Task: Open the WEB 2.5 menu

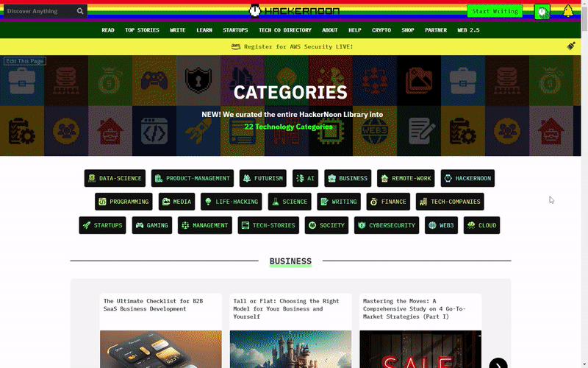Action: tap(468, 30)
